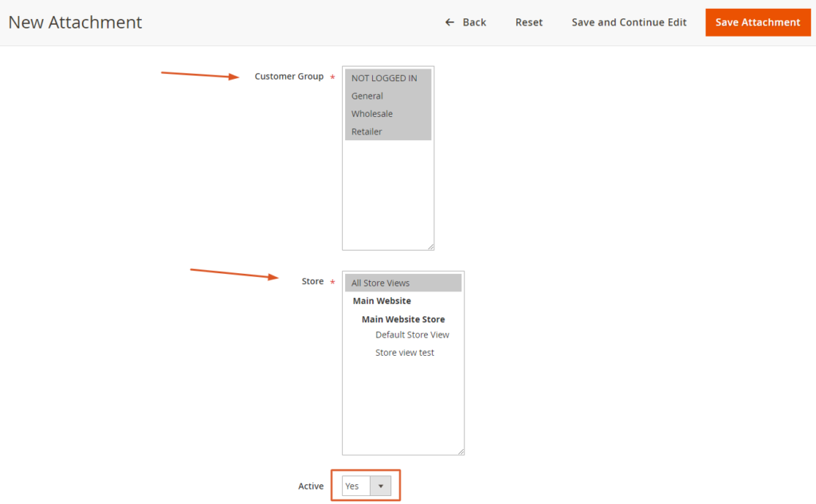Grab Customer Group list resize handle

pos(430,247)
